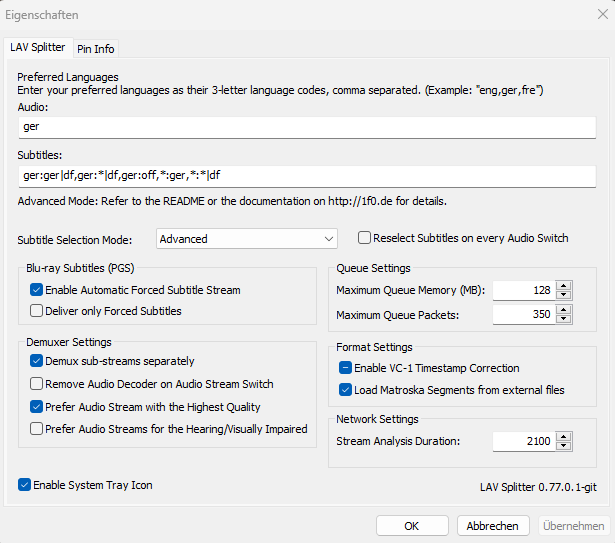The image size is (615, 543).
Task: Toggle Enable Automatic Forced Subtitle Stream
Action: tap(37, 290)
